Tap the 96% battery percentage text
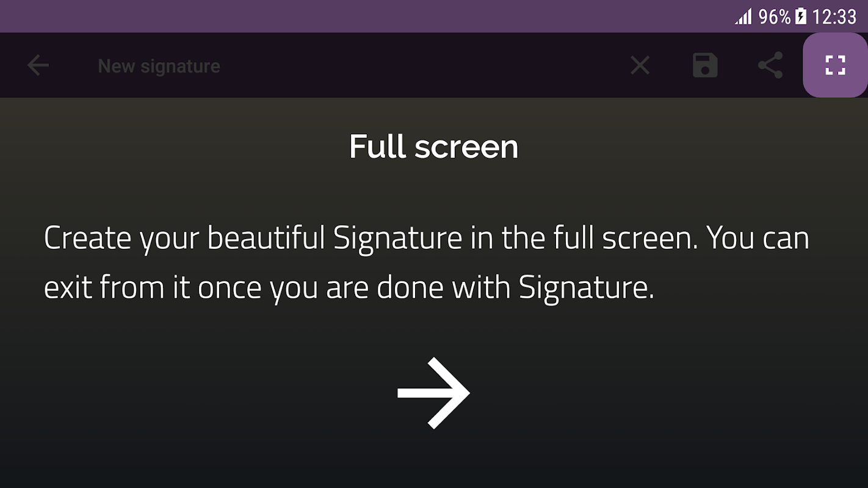Image resolution: width=868 pixels, height=488 pixels. [774, 16]
